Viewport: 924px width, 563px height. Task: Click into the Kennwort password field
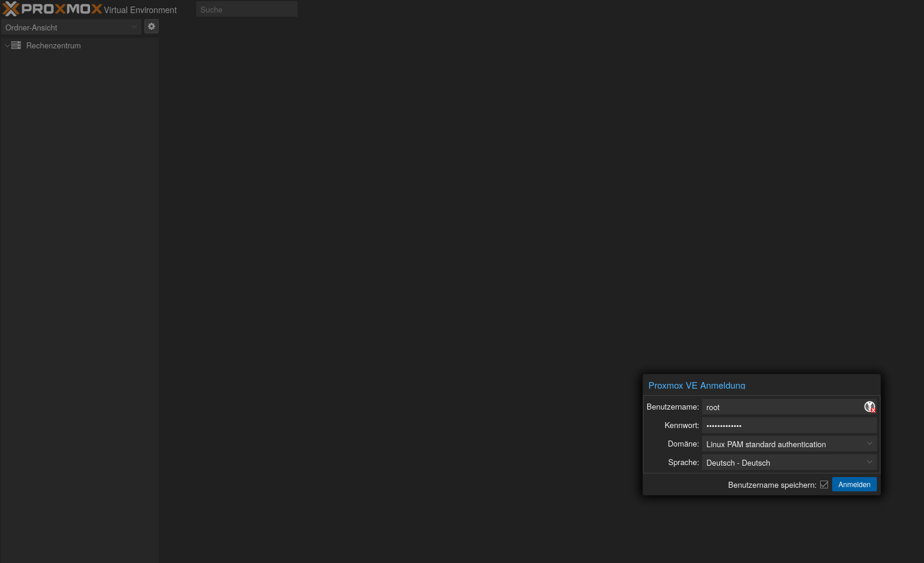789,426
